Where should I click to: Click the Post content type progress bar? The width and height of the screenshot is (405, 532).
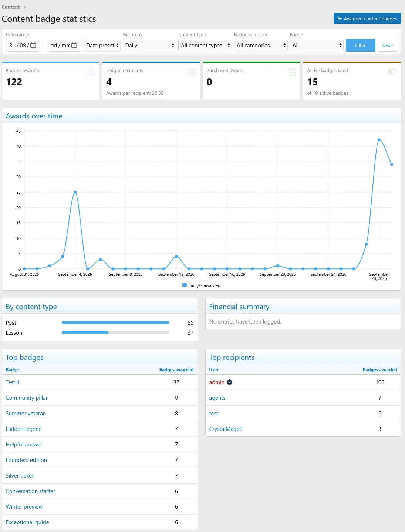115,322
